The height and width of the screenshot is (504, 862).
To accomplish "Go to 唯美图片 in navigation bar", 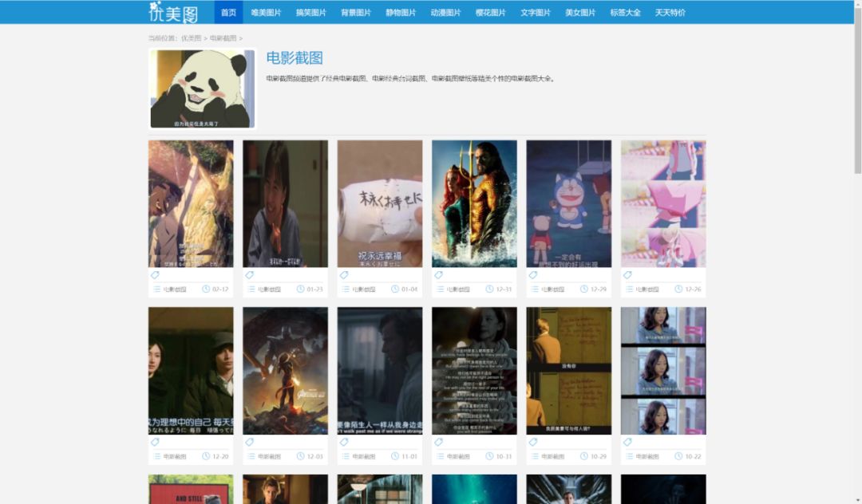I will pos(266,12).
